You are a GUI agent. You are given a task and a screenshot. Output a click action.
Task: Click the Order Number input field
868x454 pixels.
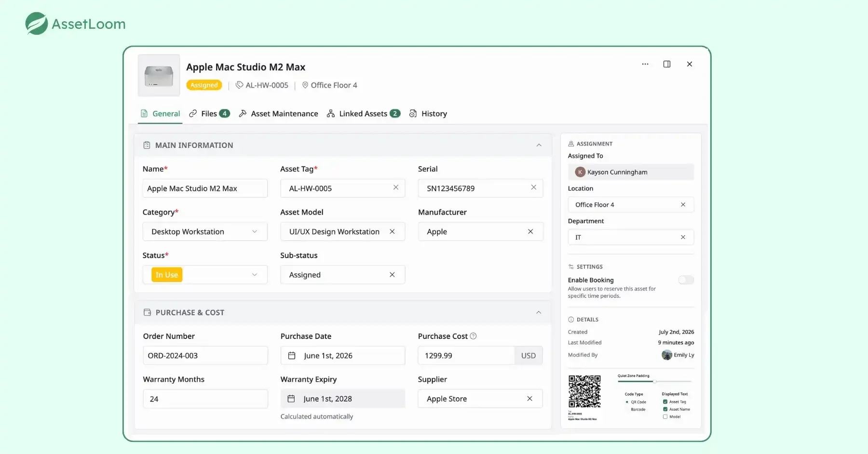205,356
